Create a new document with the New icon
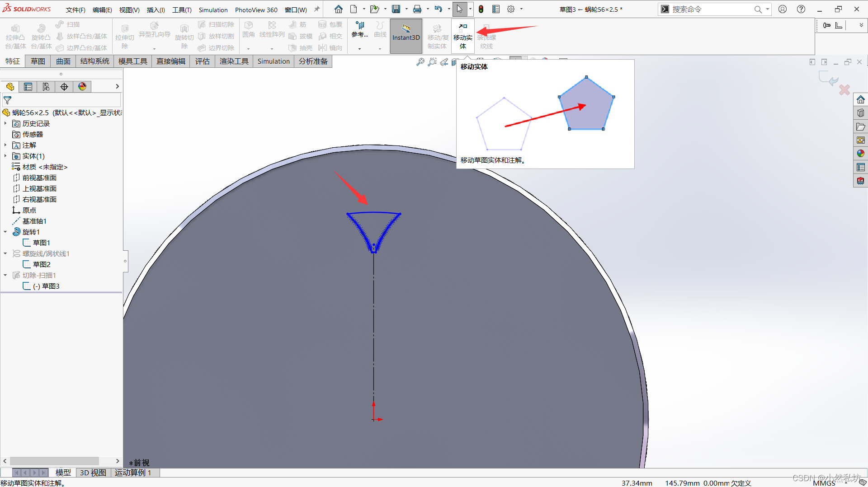 (354, 9)
